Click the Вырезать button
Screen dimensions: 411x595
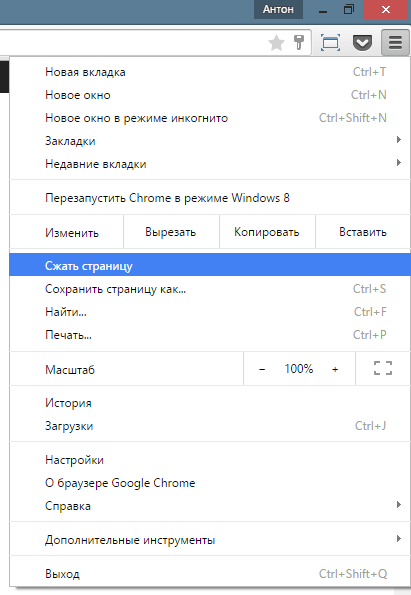click(171, 232)
